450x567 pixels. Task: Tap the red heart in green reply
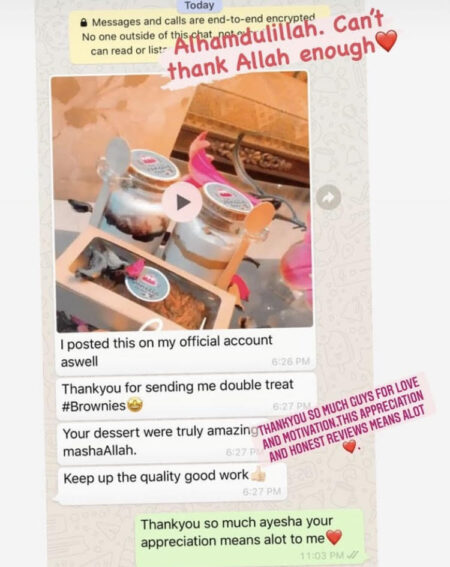(x=334, y=537)
